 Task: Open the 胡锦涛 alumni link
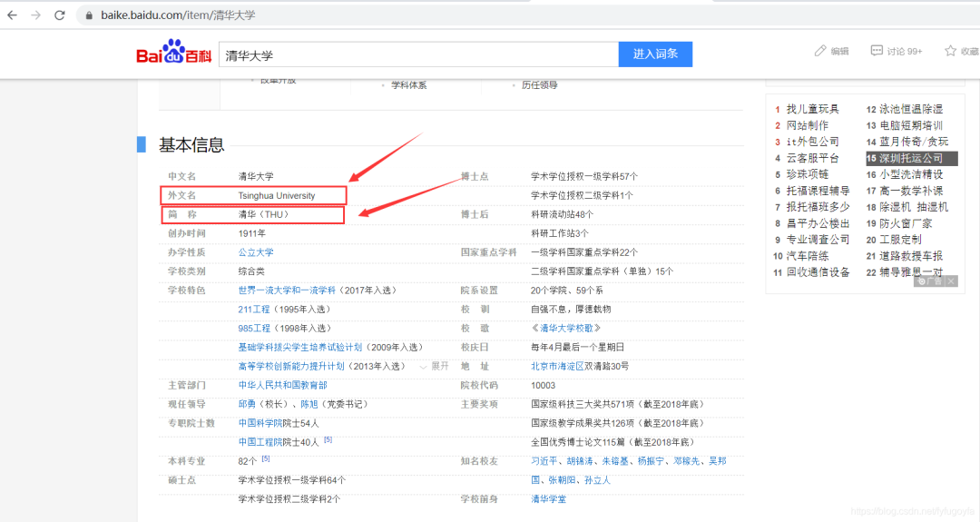coord(579,461)
